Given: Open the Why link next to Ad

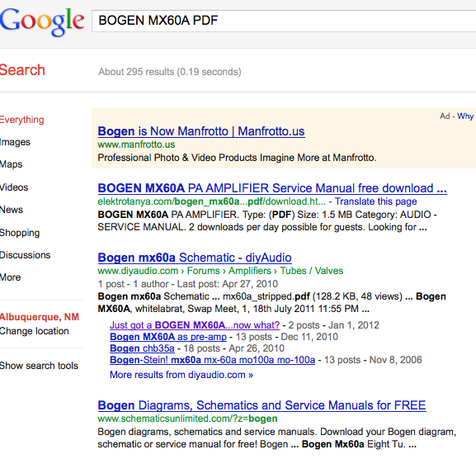Looking at the screenshot, I should tap(465, 116).
